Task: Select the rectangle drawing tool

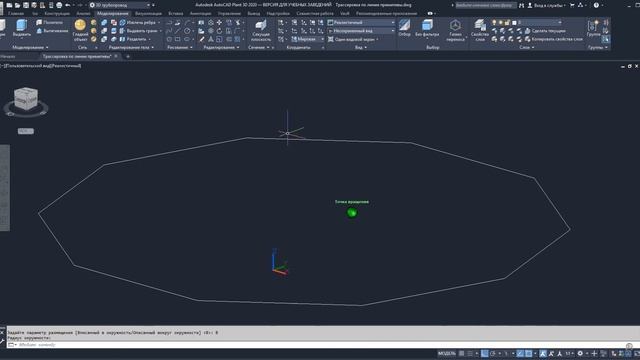Action: (x=178, y=39)
